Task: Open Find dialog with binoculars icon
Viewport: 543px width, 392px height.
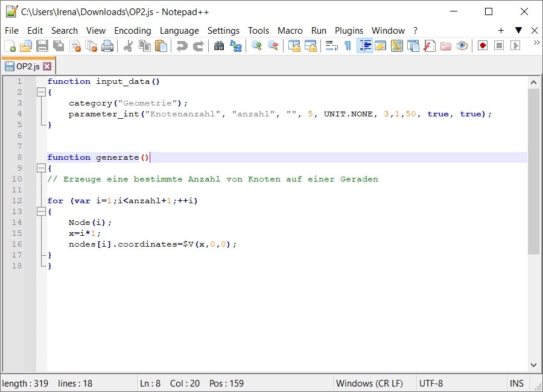Action: pyautogui.click(x=219, y=46)
